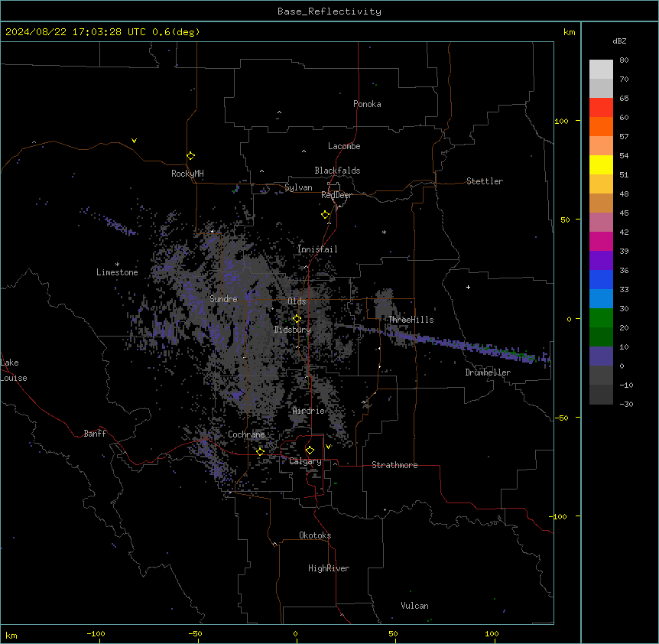Select the pink swatch above 42 dBZ

coord(601,223)
